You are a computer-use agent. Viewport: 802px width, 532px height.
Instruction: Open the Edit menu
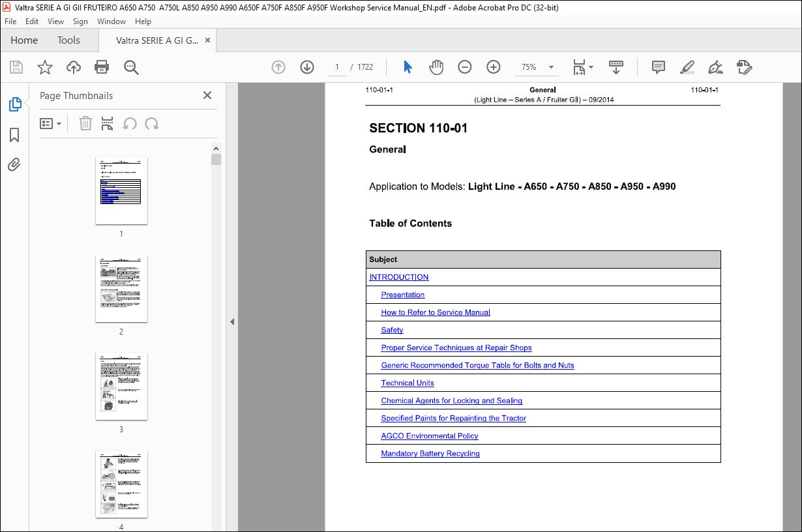[x=32, y=22]
